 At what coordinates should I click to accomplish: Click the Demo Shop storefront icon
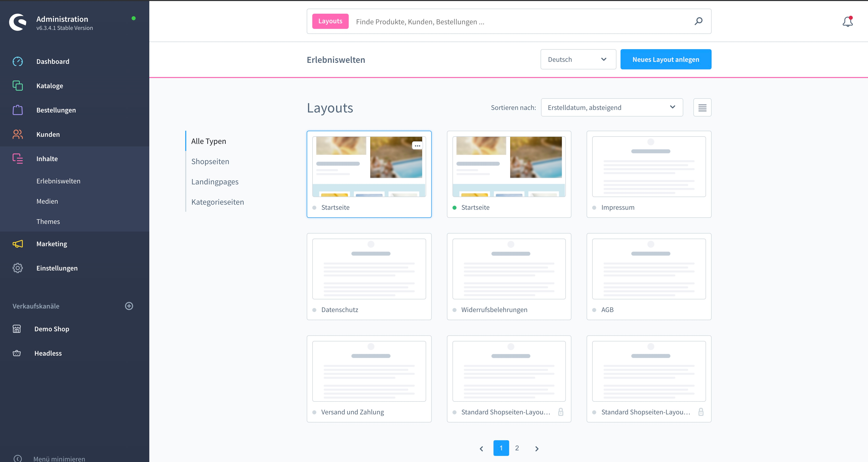click(x=17, y=329)
